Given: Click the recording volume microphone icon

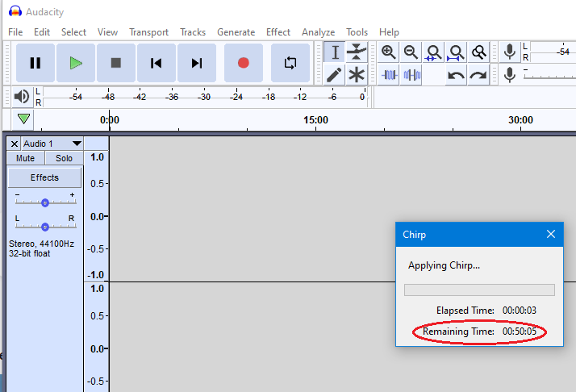Looking at the screenshot, I should tap(510, 75).
